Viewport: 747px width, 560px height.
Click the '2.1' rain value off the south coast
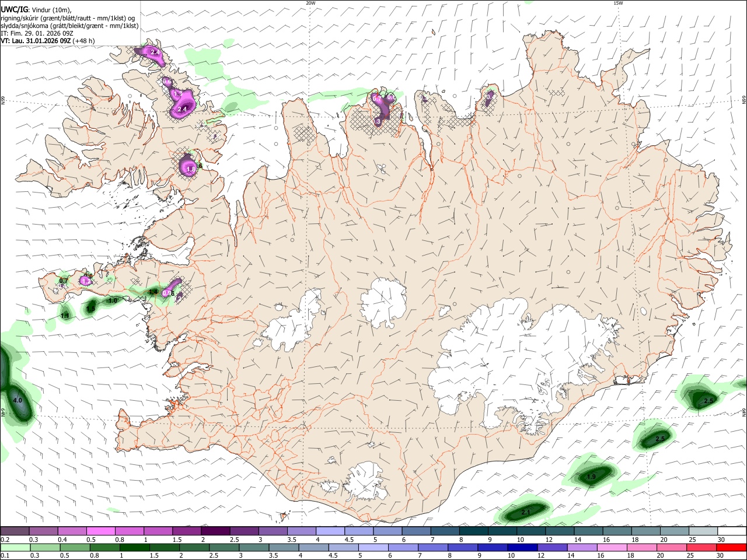[526, 512]
